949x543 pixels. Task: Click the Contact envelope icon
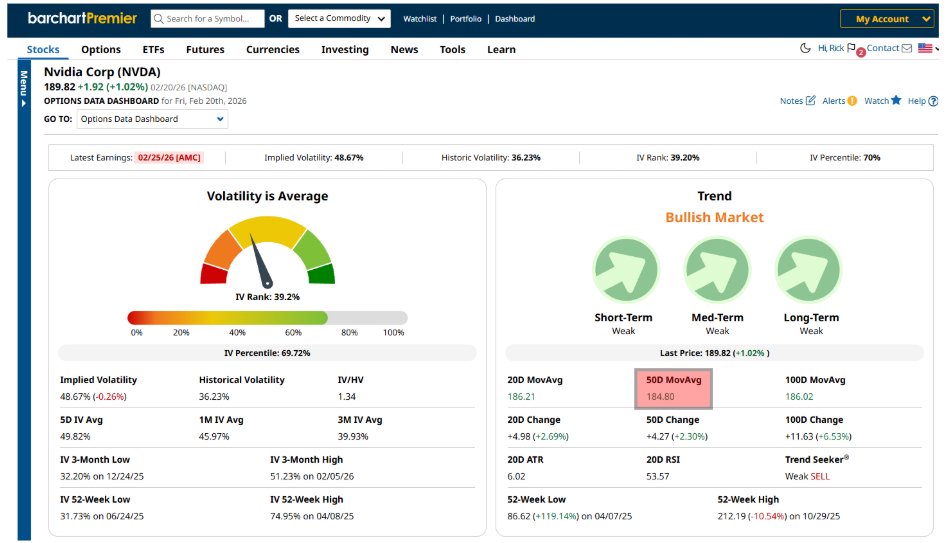coord(907,48)
